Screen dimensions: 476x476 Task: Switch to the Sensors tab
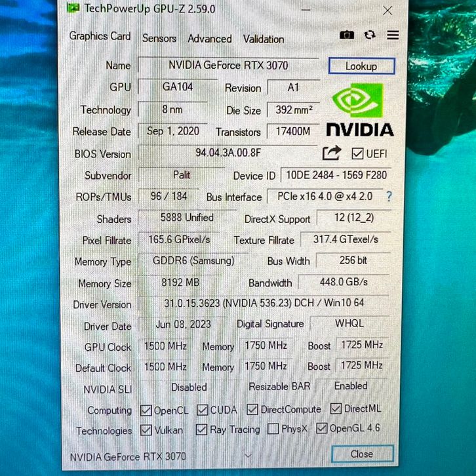point(159,39)
